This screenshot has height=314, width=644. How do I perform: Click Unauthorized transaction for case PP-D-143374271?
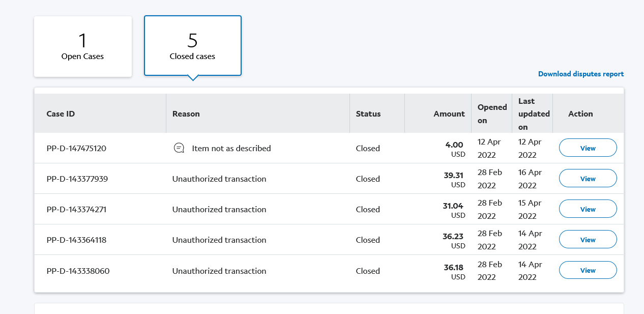click(x=219, y=210)
